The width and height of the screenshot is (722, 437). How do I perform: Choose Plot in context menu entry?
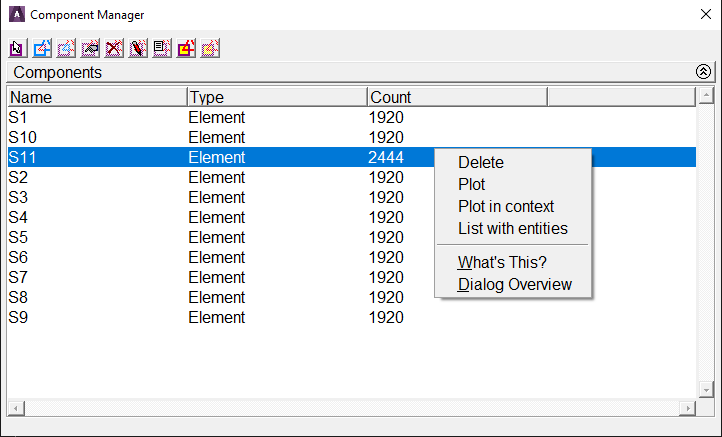(506, 206)
